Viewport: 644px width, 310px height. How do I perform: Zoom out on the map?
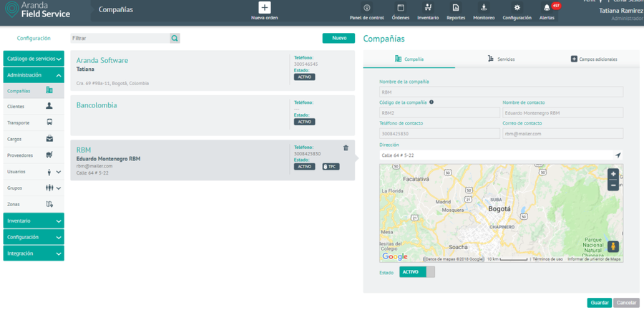click(613, 185)
